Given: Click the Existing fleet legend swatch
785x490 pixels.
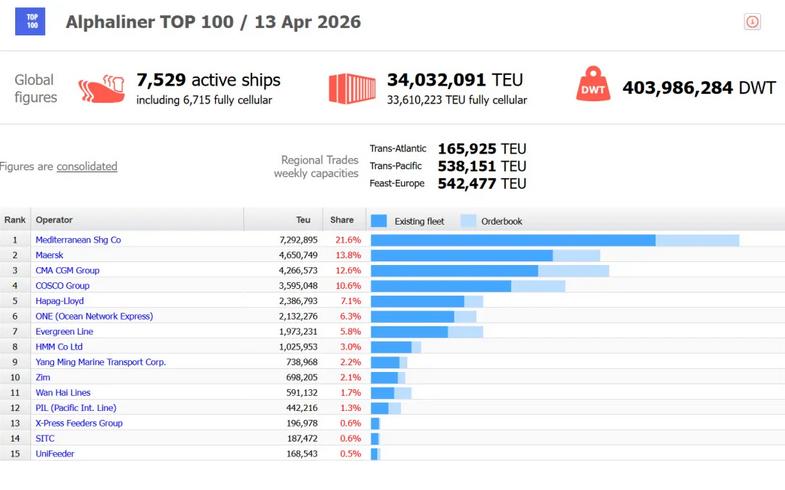Looking at the screenshot, I should coord(379,221).
